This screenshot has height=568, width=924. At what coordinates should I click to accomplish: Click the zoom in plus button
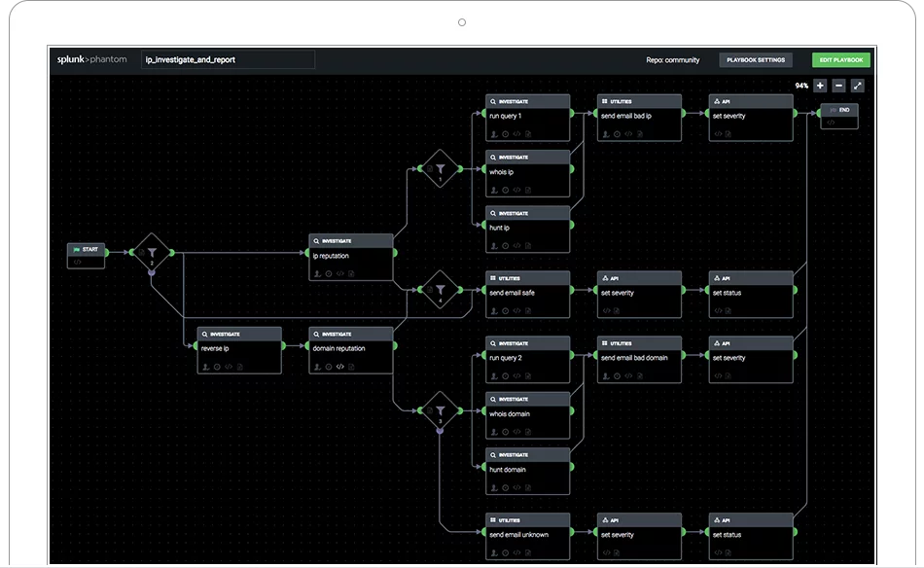pyautogui.click(x=820, y=86)
